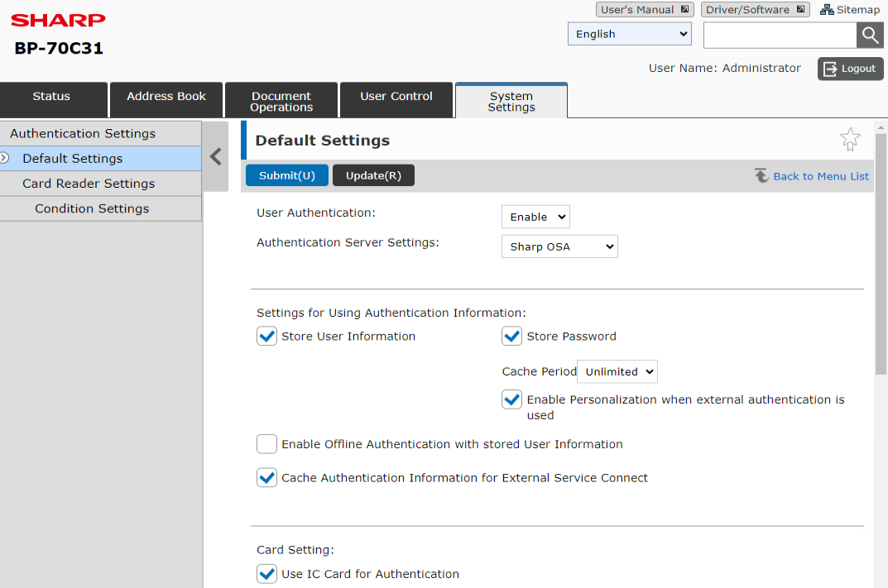Click the return arrow beside Back to Menu List
This screenshot has width=888, height=588.
[761, 175]
